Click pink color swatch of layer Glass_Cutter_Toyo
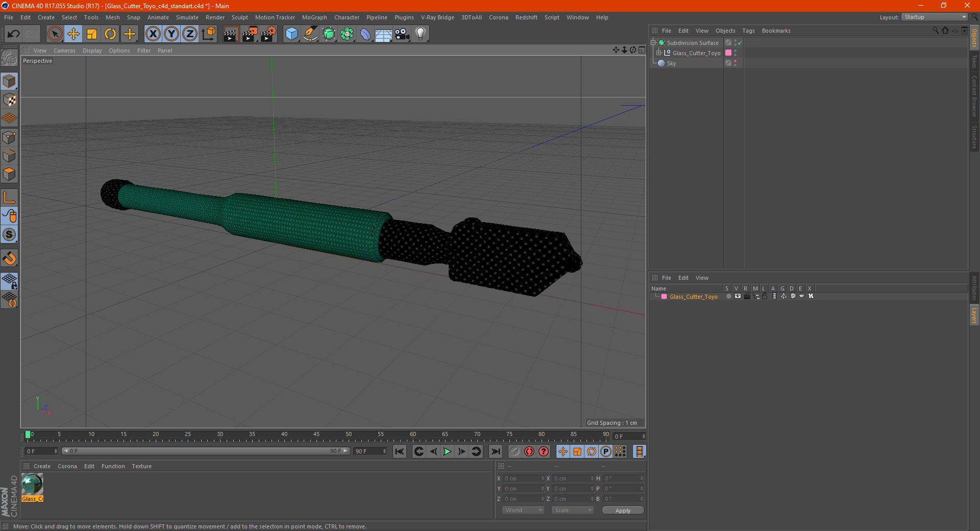Screen dimensions: 980x531 (664, 296)
